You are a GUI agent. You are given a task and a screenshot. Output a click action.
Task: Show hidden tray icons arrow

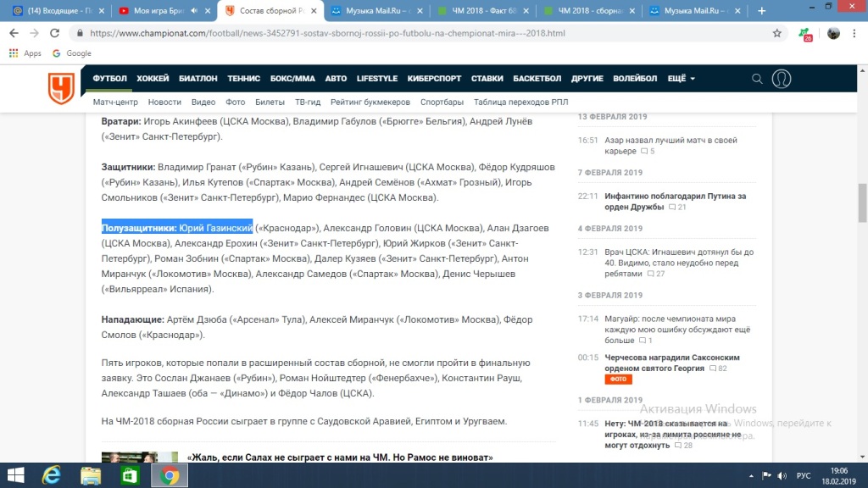751,476
